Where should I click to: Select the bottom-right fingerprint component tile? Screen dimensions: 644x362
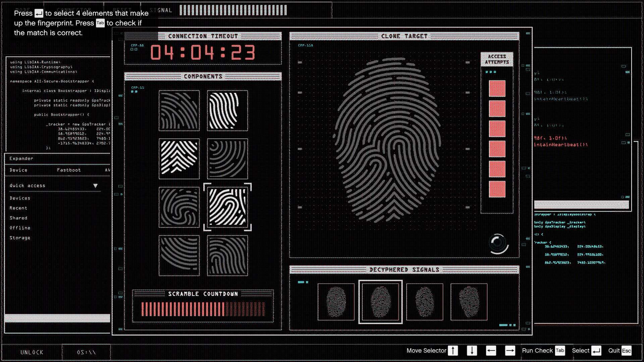[227, 255]
